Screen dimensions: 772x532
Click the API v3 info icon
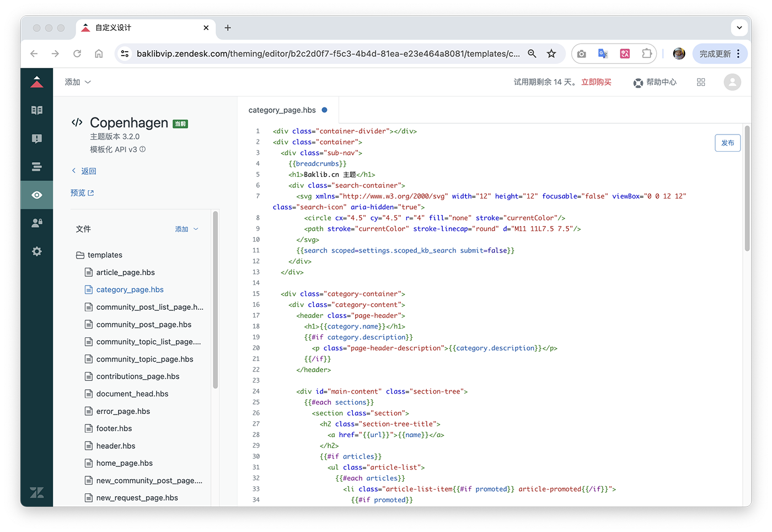[x=142, y=149]
